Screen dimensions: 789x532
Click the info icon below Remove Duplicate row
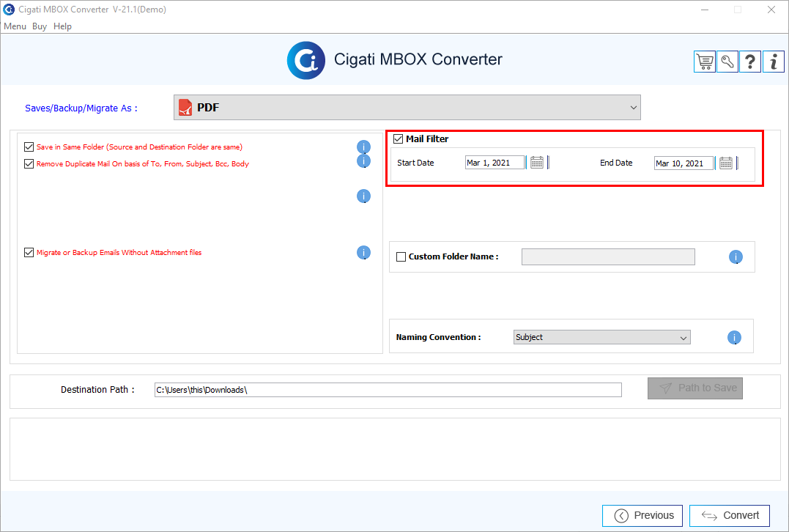click(364, 196)
